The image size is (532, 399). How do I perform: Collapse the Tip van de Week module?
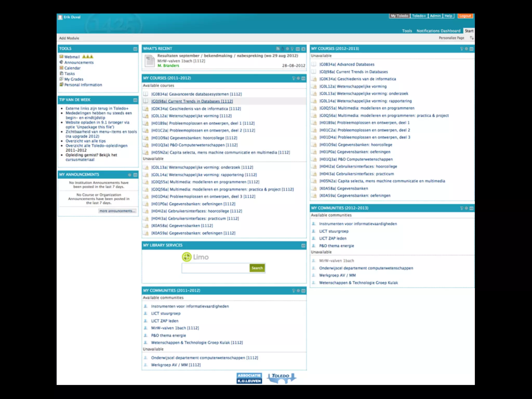135,100
